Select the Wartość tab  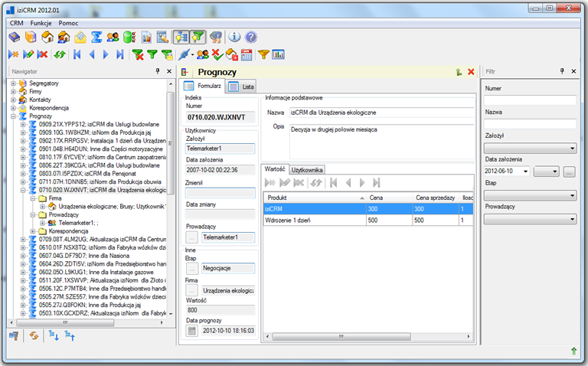tap(275, 169)
